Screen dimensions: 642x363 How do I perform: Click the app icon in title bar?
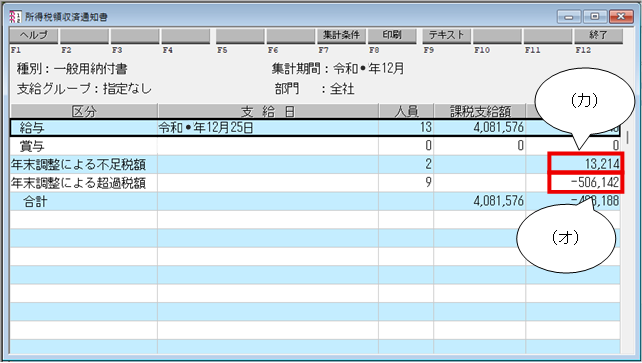(15, 17)
